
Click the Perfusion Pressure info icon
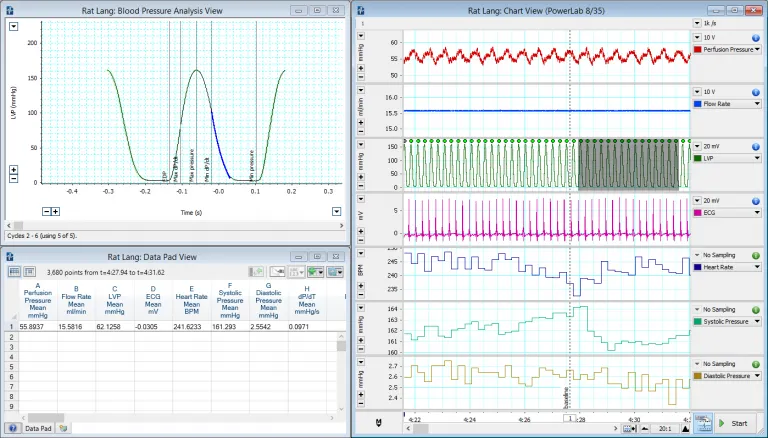coord(756,36)
